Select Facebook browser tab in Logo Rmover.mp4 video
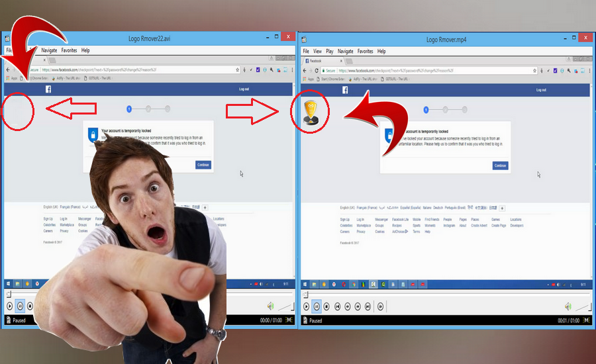This screenshot has height=364, width=596. click(x=323, y=61)
